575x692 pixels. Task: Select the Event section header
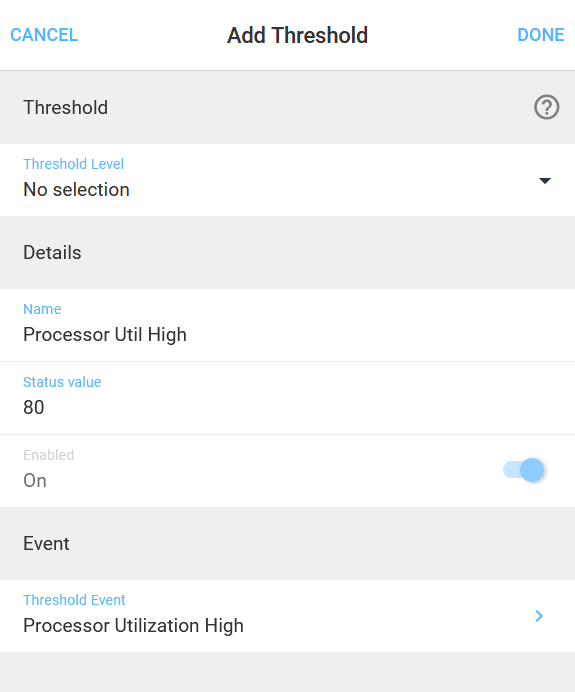(287, 543)
